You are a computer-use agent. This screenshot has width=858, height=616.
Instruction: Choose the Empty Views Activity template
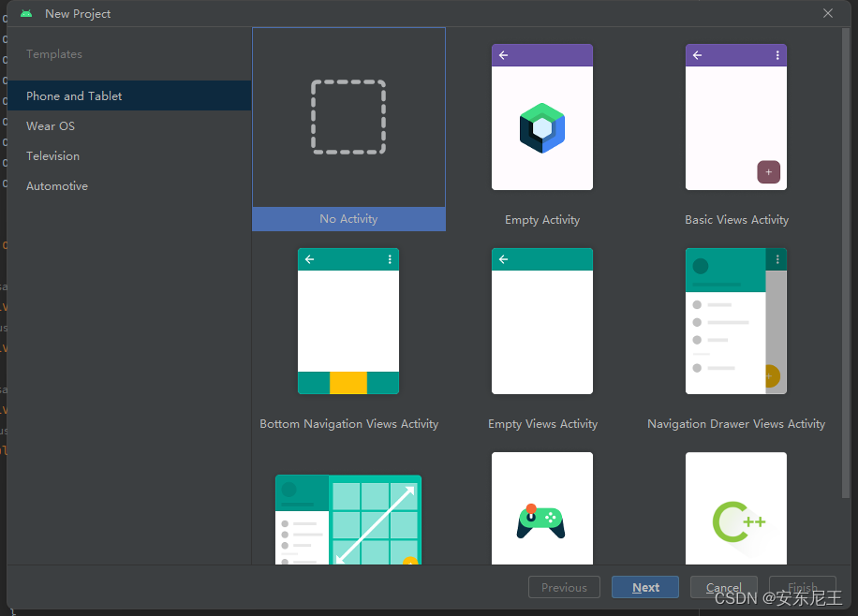pyautogui.click(x=541, y=321)
